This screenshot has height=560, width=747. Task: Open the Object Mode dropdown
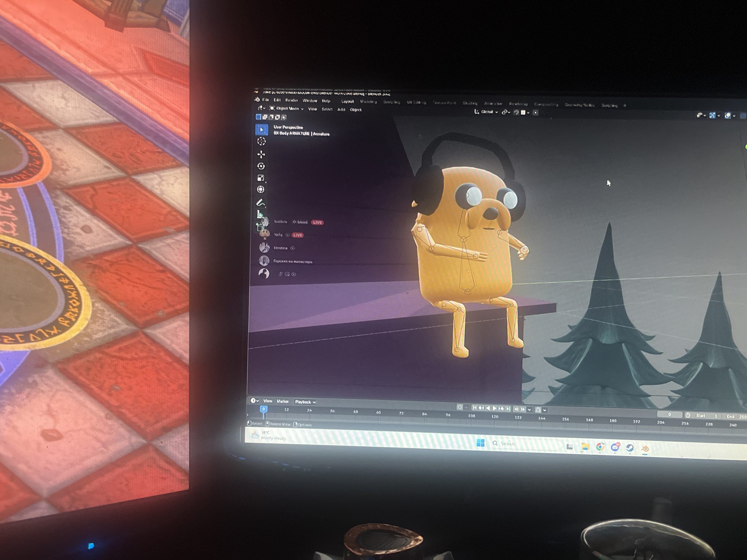[286, 109]
